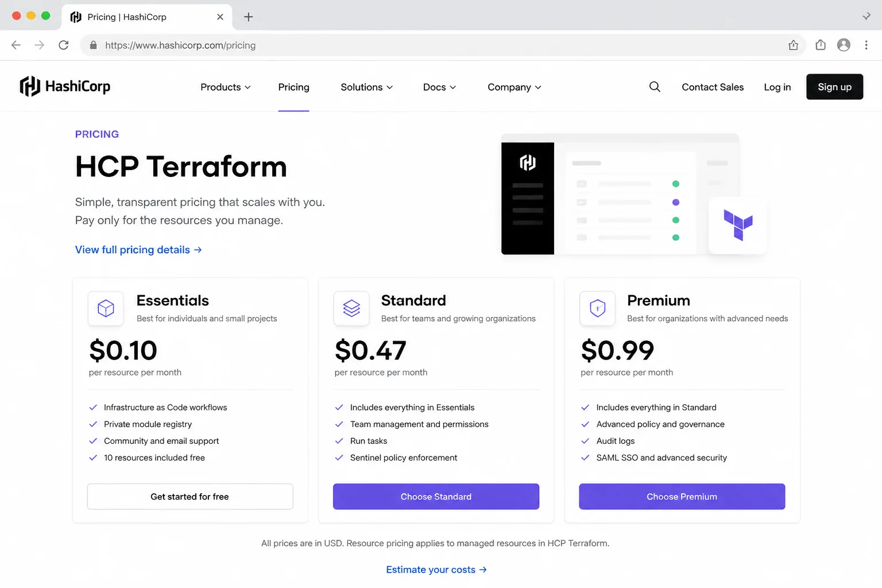
Task: Click the 10 resources included free text
Action: point(154,458)
